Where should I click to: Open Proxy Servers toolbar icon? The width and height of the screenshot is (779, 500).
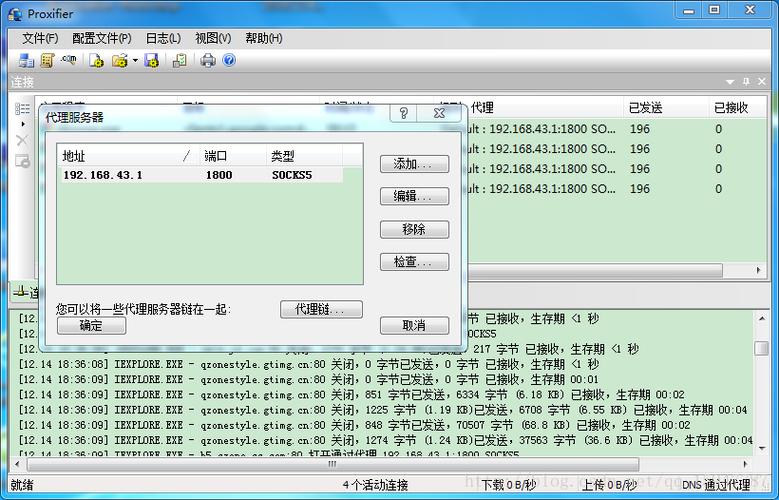[x=26, y=61]
